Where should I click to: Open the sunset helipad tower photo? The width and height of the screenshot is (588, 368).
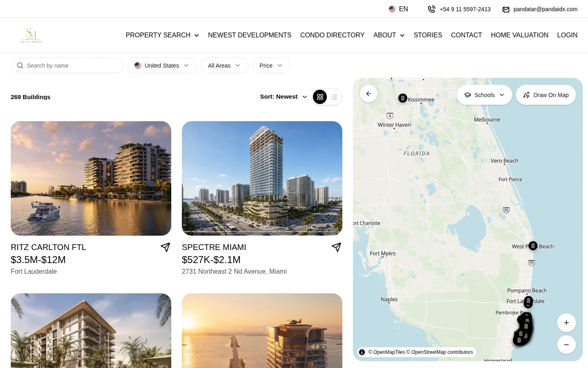click(x=262, y=331)
